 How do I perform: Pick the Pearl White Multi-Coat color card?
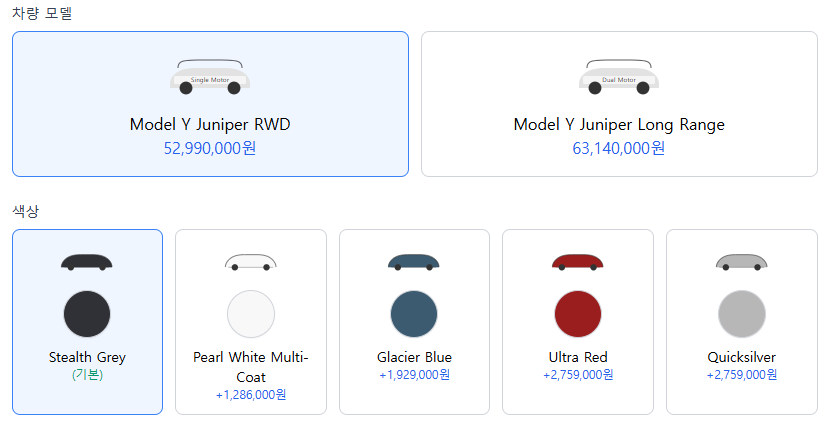tap(251, 322)
